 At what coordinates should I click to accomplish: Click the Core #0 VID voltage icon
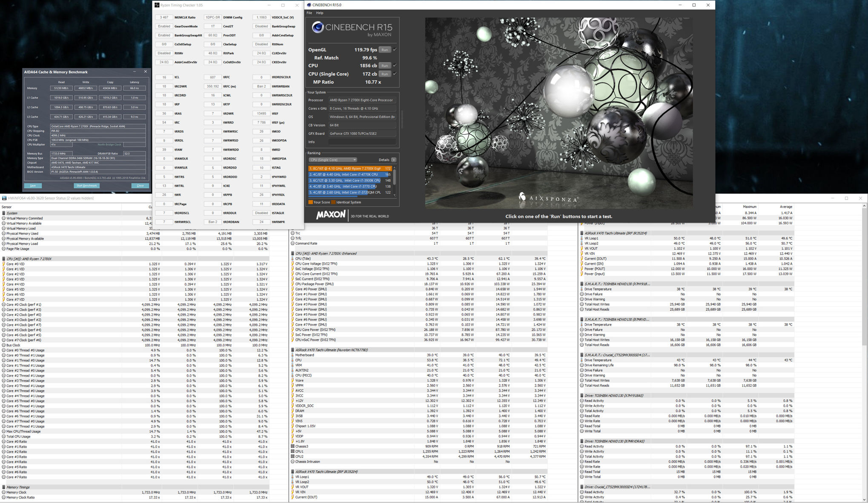click(x=4, y=264)
